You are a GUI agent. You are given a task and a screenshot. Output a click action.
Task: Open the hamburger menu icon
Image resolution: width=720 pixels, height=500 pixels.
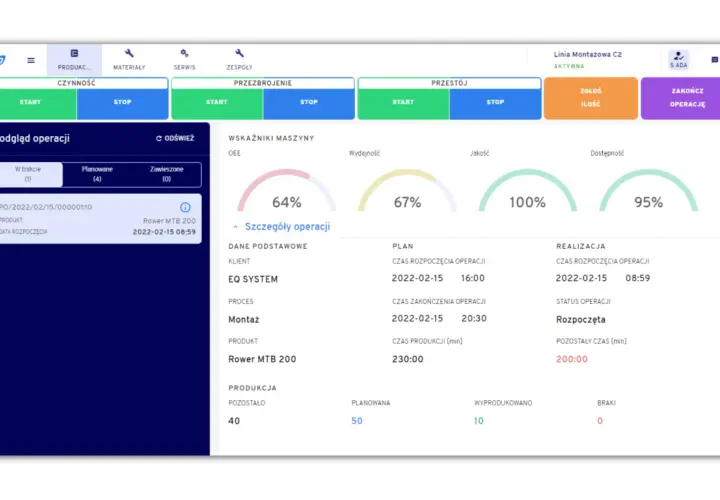point(31,60)
